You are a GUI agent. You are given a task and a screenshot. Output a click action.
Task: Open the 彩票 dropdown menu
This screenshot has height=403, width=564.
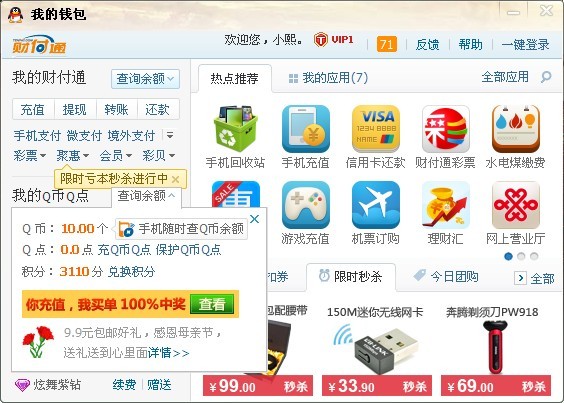click(x=29, y=156)
